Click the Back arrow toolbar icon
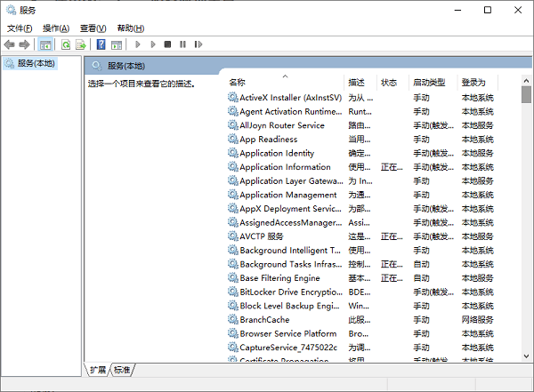 [x=10, y=44]
